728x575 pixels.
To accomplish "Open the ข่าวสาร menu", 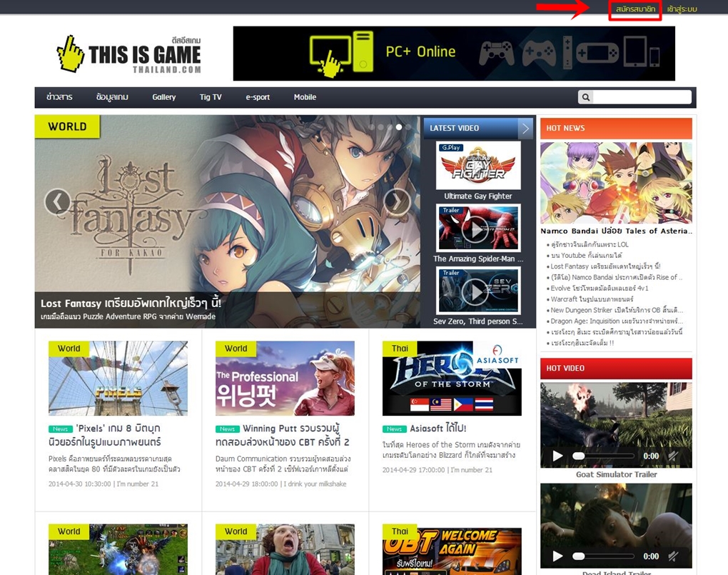I will (59, 97).
